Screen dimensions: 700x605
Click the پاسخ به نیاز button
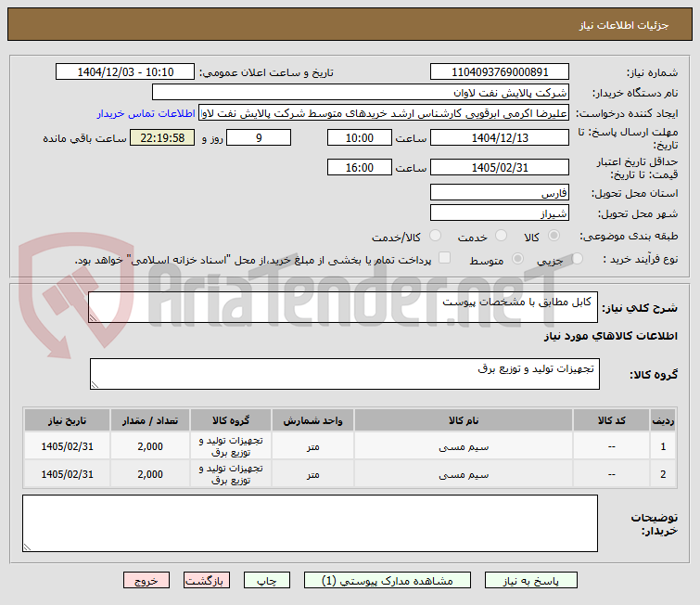531,581
